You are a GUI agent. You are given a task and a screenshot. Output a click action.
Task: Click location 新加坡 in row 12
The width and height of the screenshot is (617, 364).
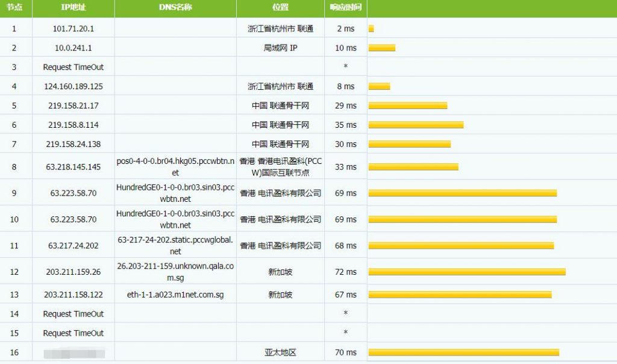click(280, 272)
